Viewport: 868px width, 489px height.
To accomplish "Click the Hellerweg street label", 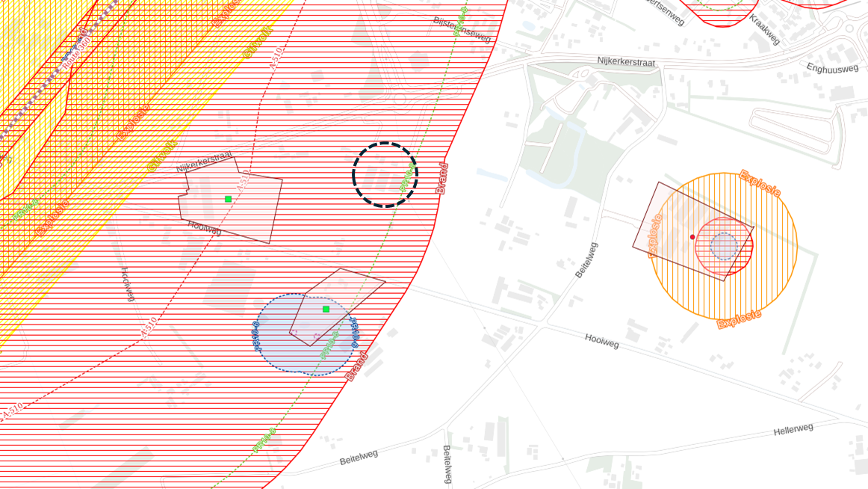I will tap(793, 429).
